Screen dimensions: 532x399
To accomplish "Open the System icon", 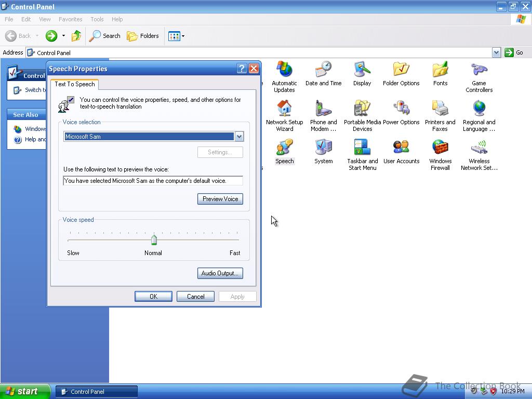I will (x=323, y=152).
